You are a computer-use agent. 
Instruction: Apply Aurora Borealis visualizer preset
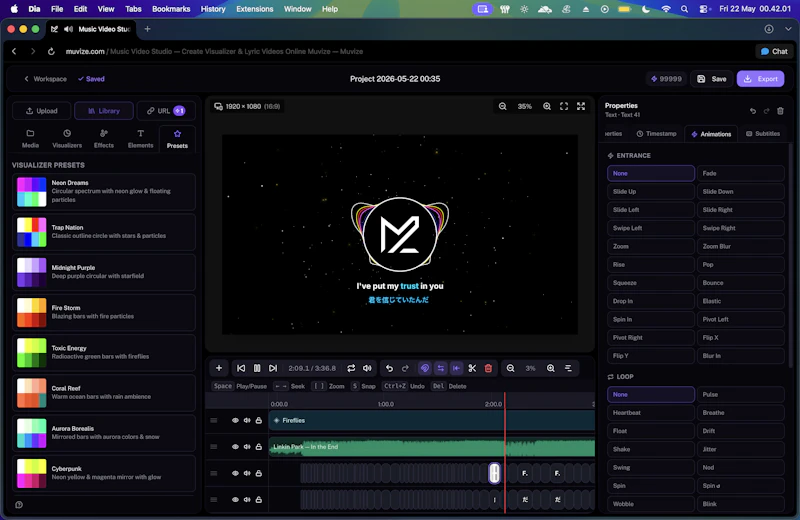click(104, 433)
